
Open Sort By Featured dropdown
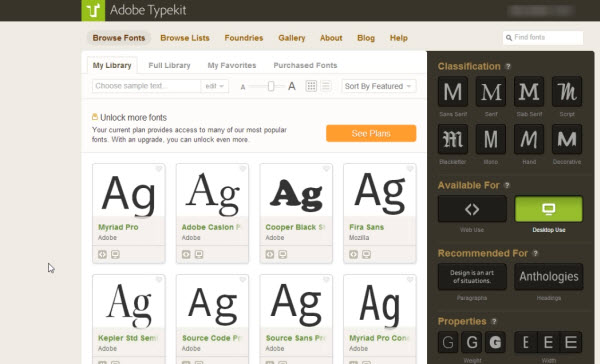point(378,86)
